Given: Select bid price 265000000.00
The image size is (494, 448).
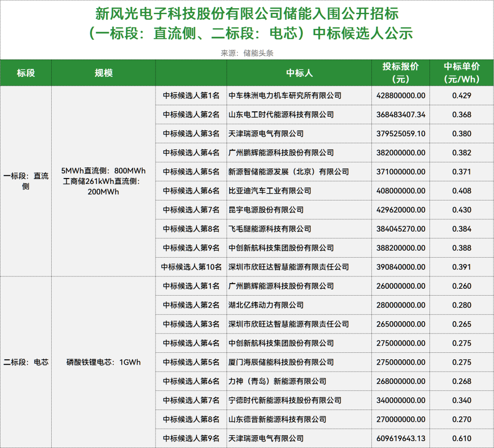Looking at the screenshot, I should point(401,324).
